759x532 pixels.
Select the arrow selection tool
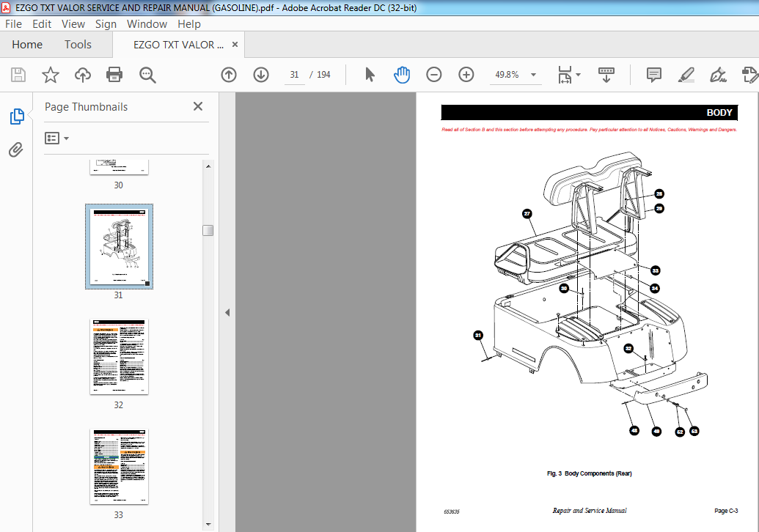(x=370, y=75)
